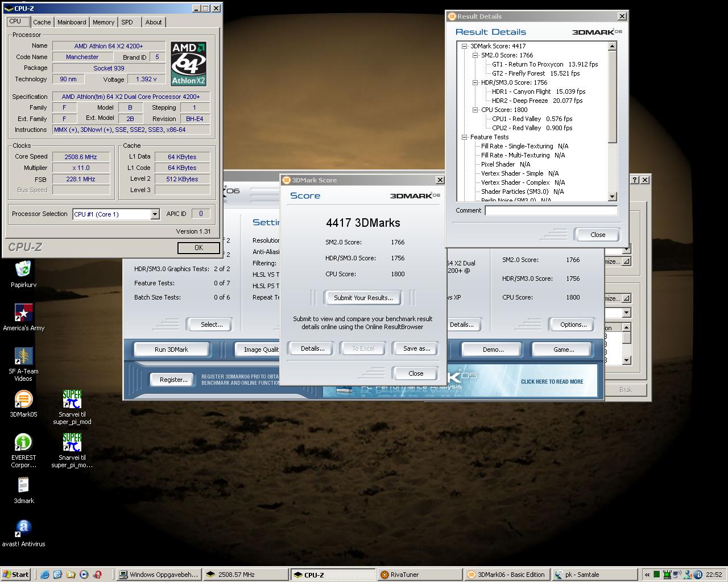Switch to Windows Oppgavebehandling taskbar item

click(x=158, y=575)
